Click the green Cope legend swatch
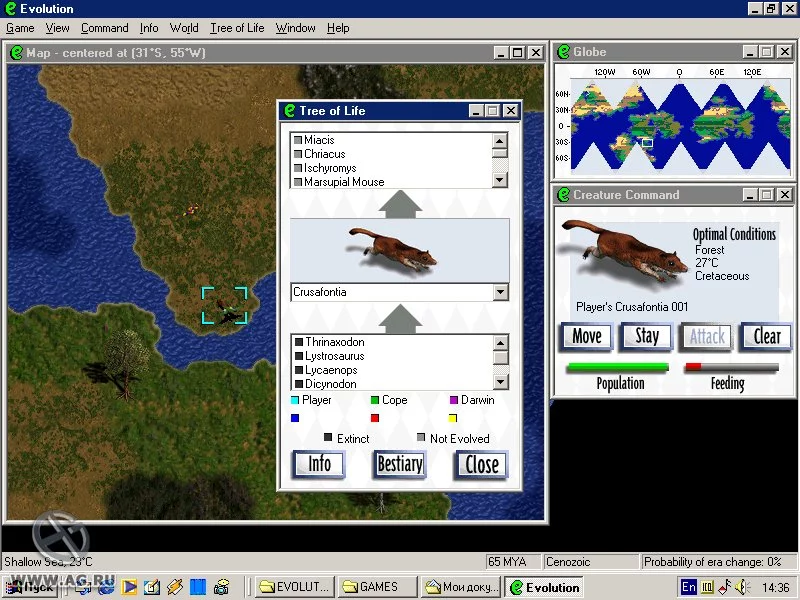800x600 pixels. (374, 400)
